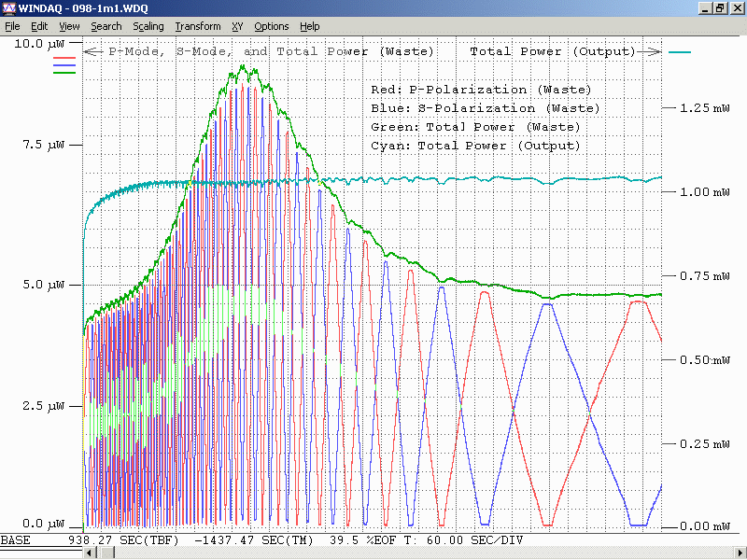Open the XY menu
Image resolution: width=747 pixels, height=560 pixels.
tap(237, 26)
